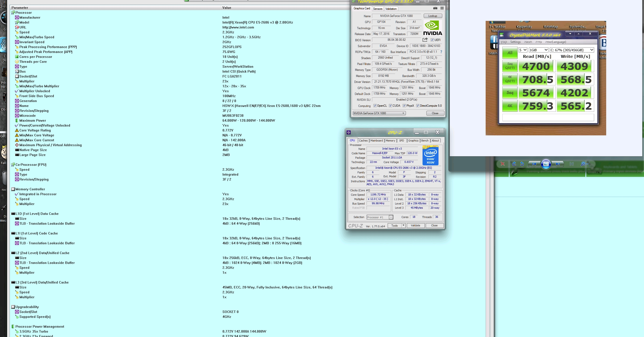The image size is (644, 337).
Task: Click the Lookup button in GPU-Z
Action: point(433,16)
